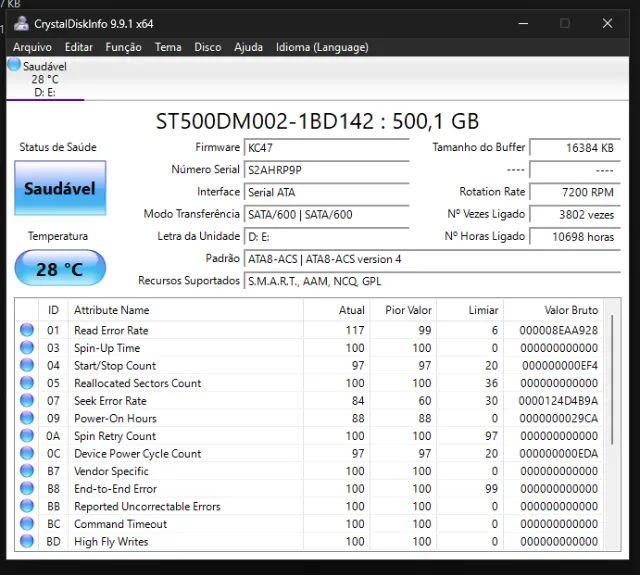Click raw value 000008EAA928
The height and width of the screenshot is (575, 640).
(x=558, y=330)
